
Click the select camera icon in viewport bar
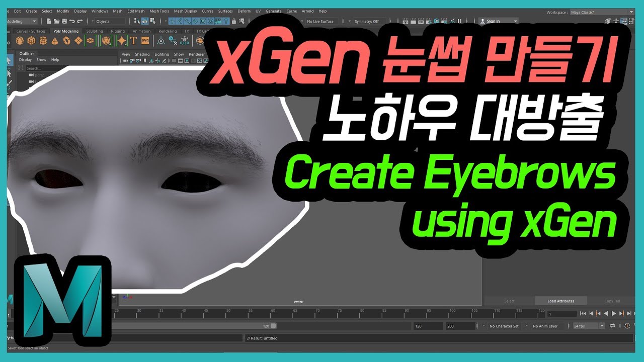tap(125, 61)
